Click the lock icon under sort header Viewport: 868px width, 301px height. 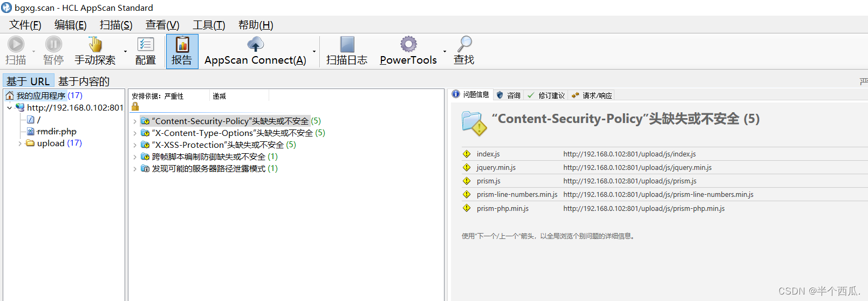pyautogui.click(x=135, y=107)
